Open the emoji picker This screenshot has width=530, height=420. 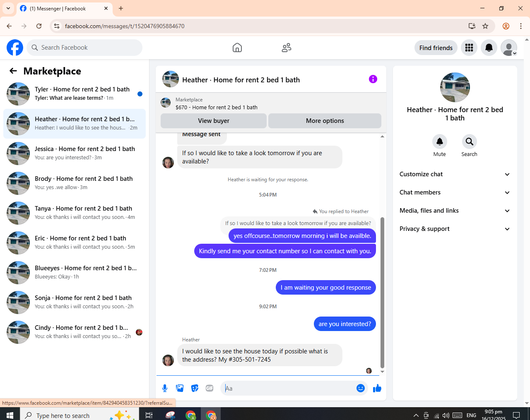[x=361, y=388]
